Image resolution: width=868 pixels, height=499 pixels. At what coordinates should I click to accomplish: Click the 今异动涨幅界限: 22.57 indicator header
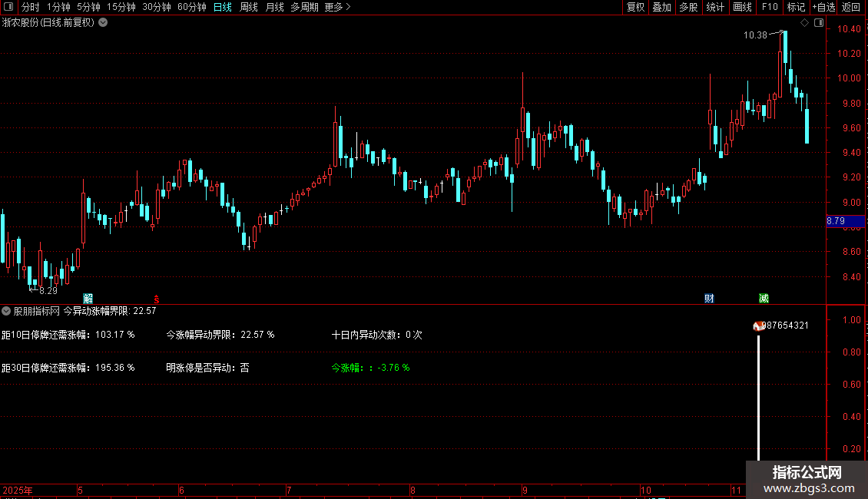coord(110,311)
